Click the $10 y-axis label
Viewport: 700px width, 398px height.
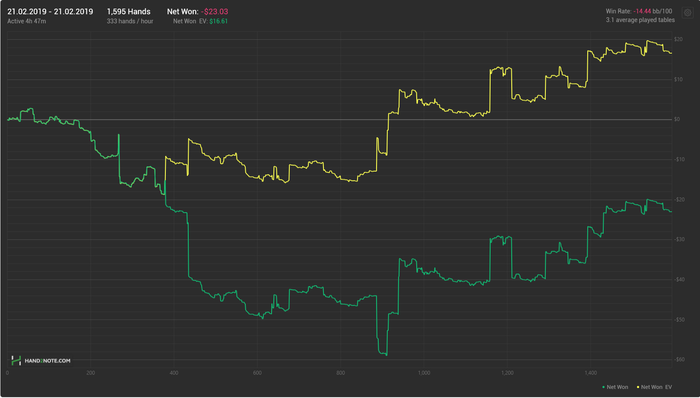point(679,79)
